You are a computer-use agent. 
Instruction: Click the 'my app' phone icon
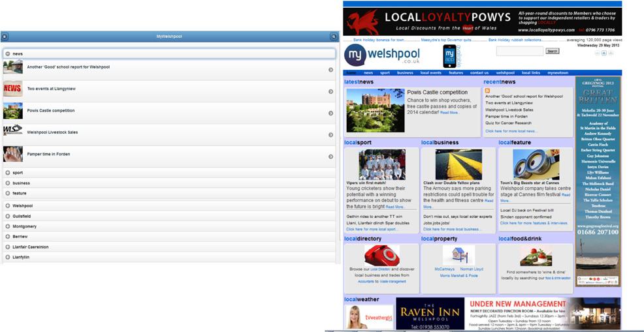point(450,56)
